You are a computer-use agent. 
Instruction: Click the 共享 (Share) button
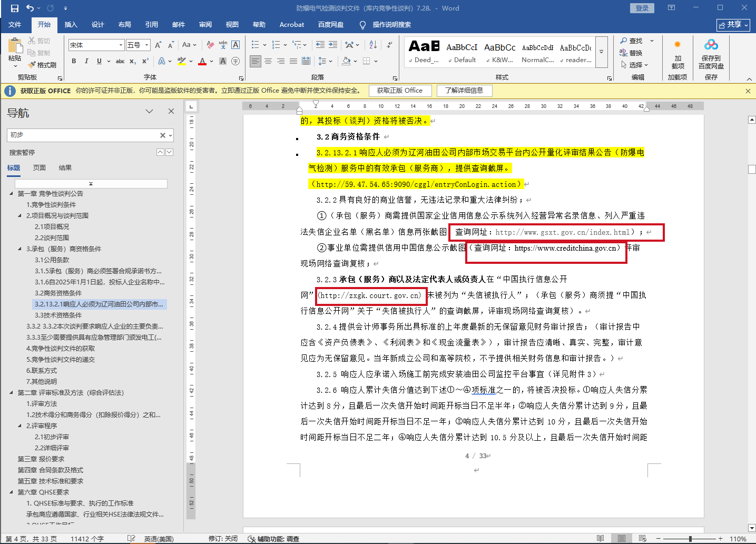(733, 25)
